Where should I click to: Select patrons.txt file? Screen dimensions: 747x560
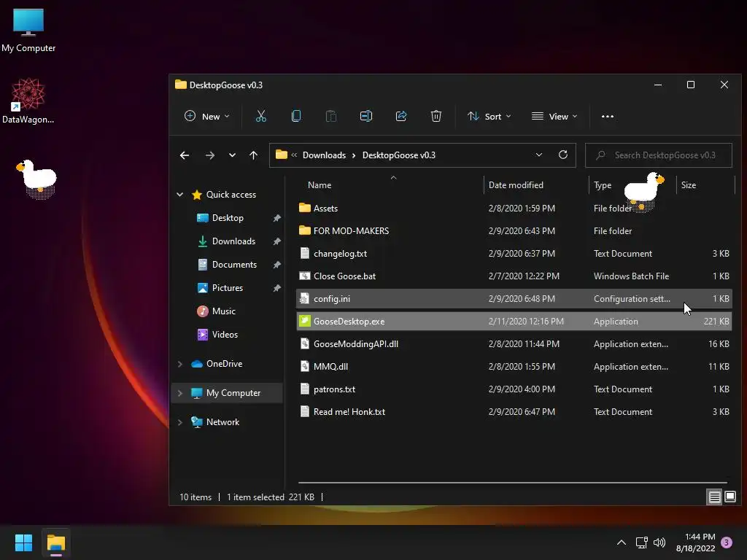[x=514, y=389]
